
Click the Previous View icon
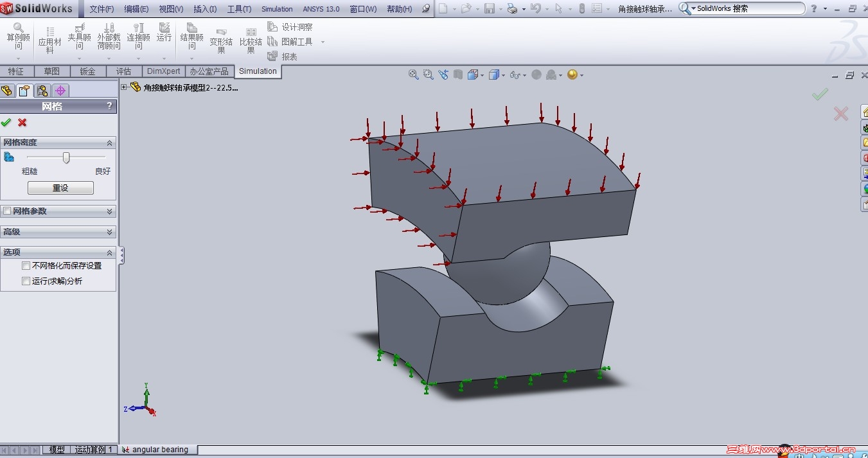coord(443,75)
